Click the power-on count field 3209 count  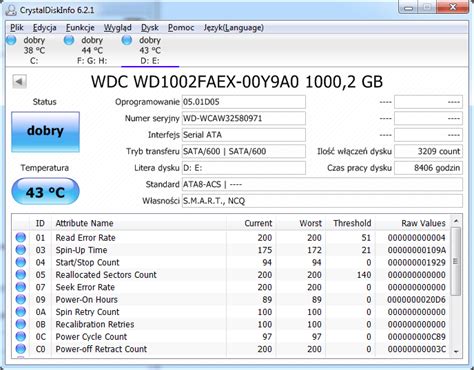tap(428, 151)
